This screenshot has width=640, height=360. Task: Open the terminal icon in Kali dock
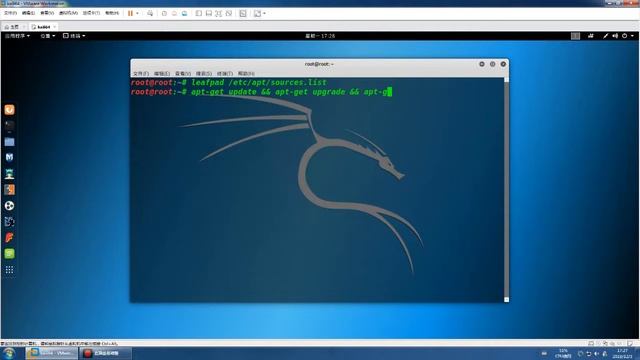click(9, 126)
